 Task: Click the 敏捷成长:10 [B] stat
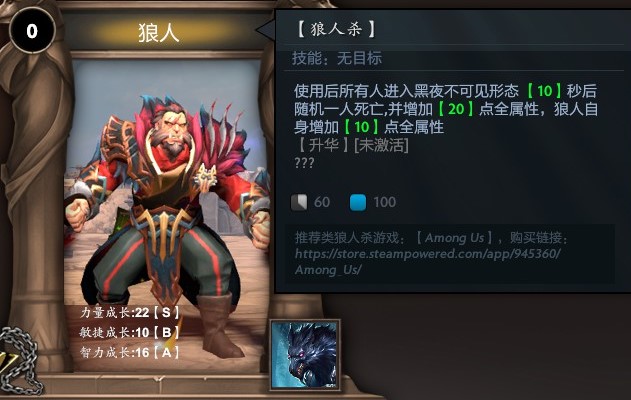[x=130, y=332]
